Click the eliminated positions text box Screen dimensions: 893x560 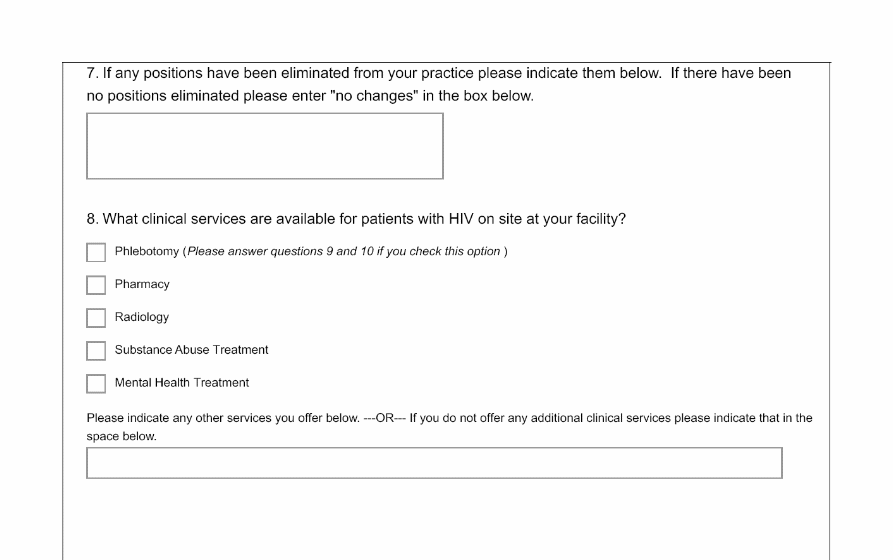(265, 146)
